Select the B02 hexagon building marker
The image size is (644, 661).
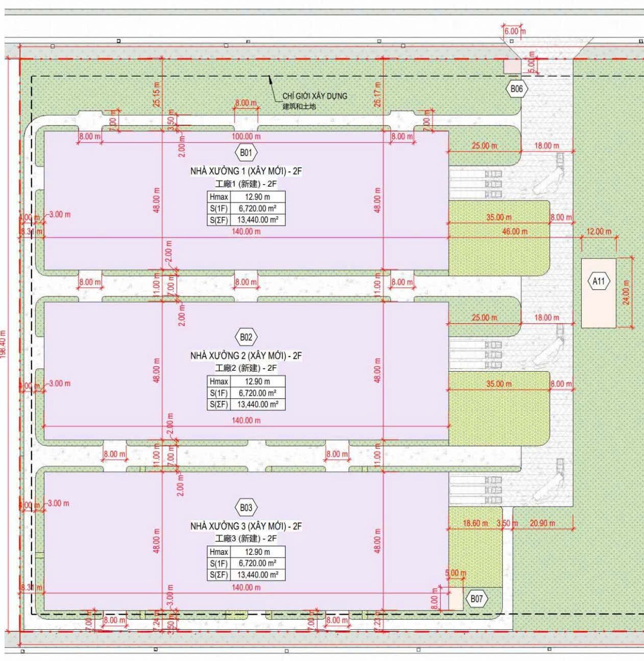pos(246,337)
